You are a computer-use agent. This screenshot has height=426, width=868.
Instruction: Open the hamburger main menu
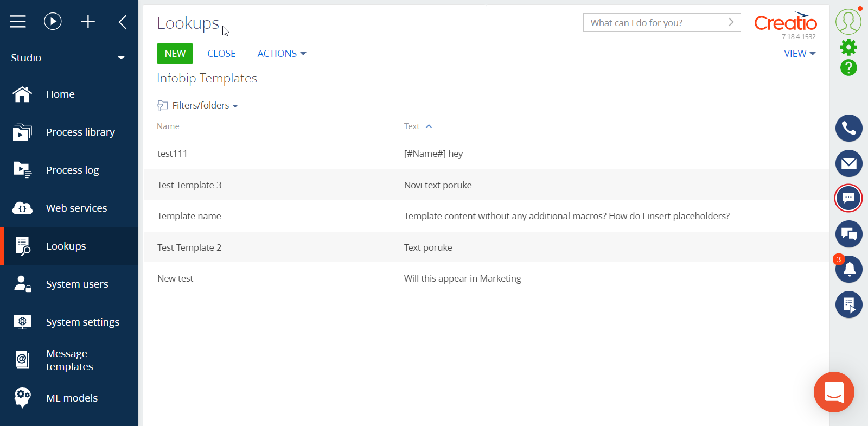(x=18, y=22)
